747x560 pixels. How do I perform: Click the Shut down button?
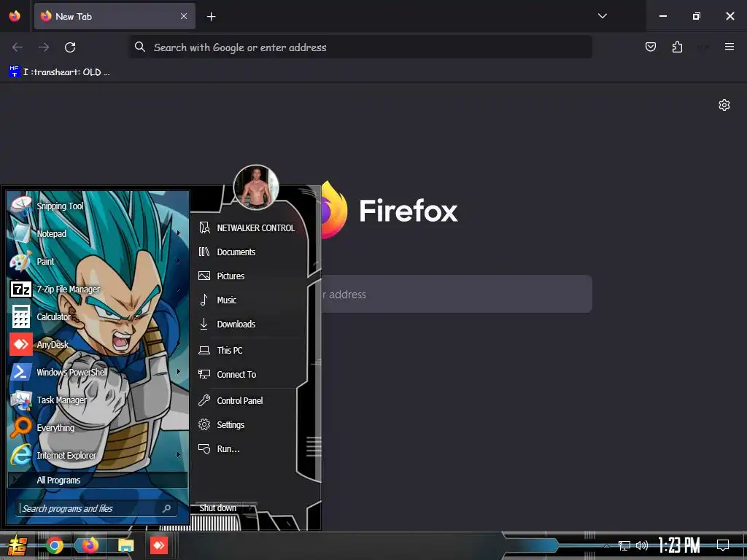217,507
